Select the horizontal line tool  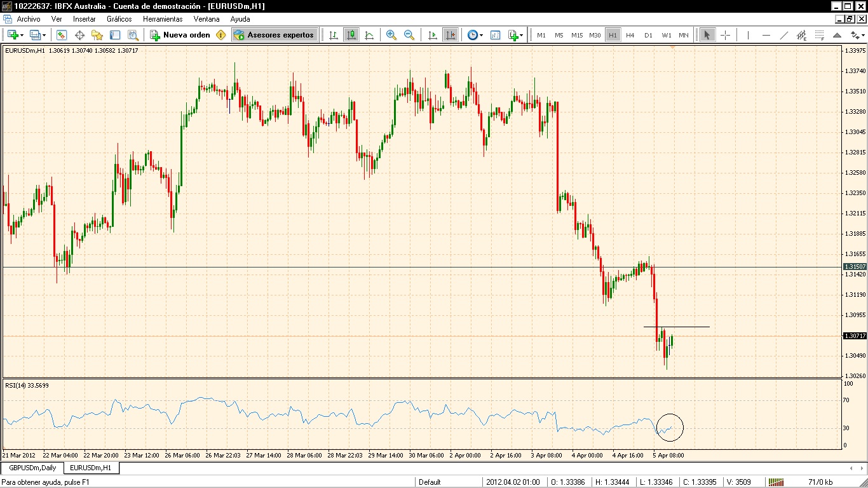click(766, 35)
